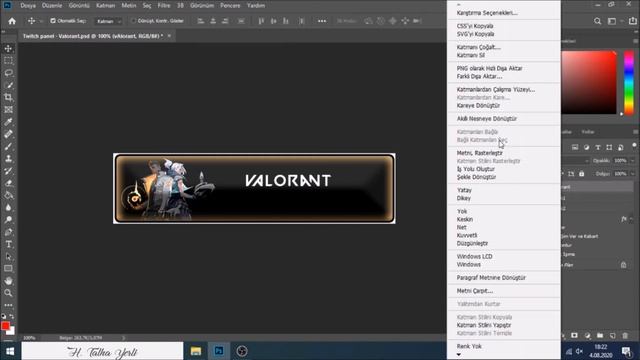Select the Eyedropper tool
Screen dimensions: 640x360
pos(8,122)
